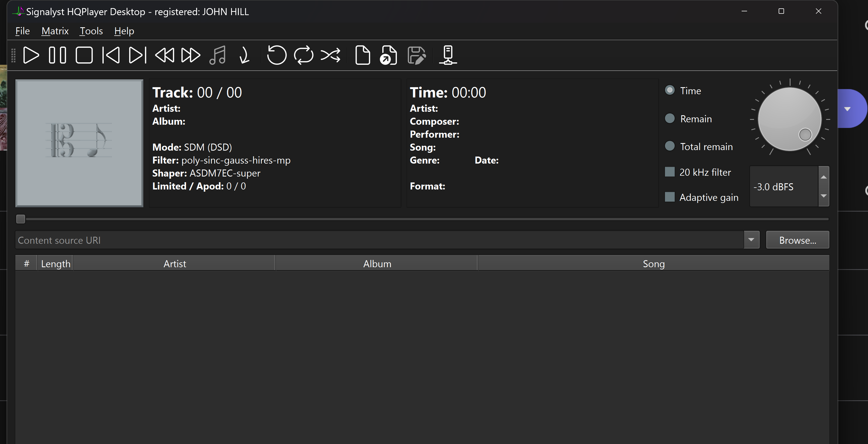The height and width of the screenshot is (444, 868).
Task: Click the Album column header in playlist
Action: click(377, 263)
